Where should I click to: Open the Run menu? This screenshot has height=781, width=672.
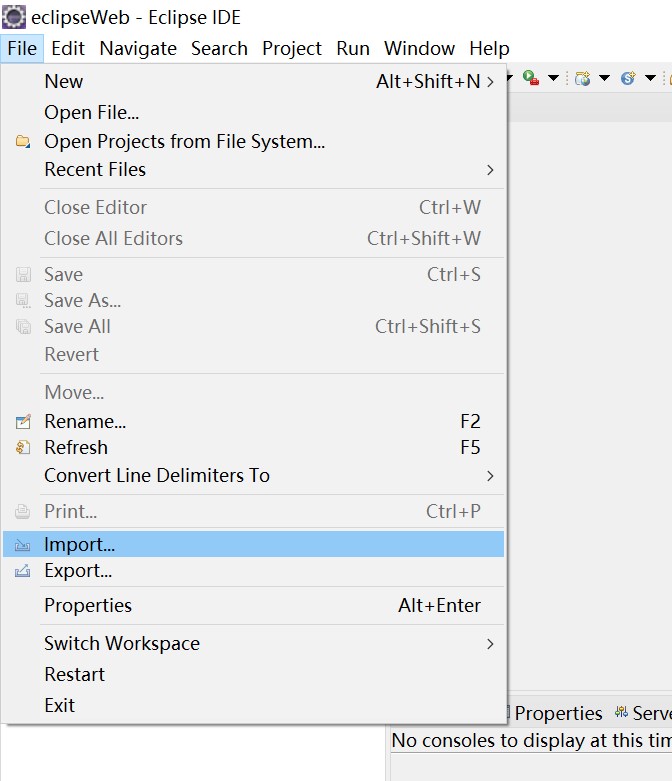pyautogui.click(x=353, y=48)
